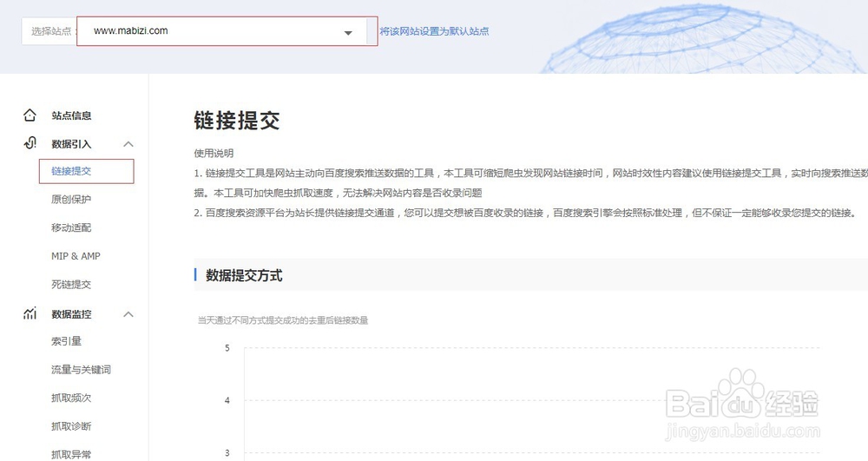Go to 移动适配 menu item
Viewport: 868px width, 461px height.
pyautogui.click(x=71, y=227)
